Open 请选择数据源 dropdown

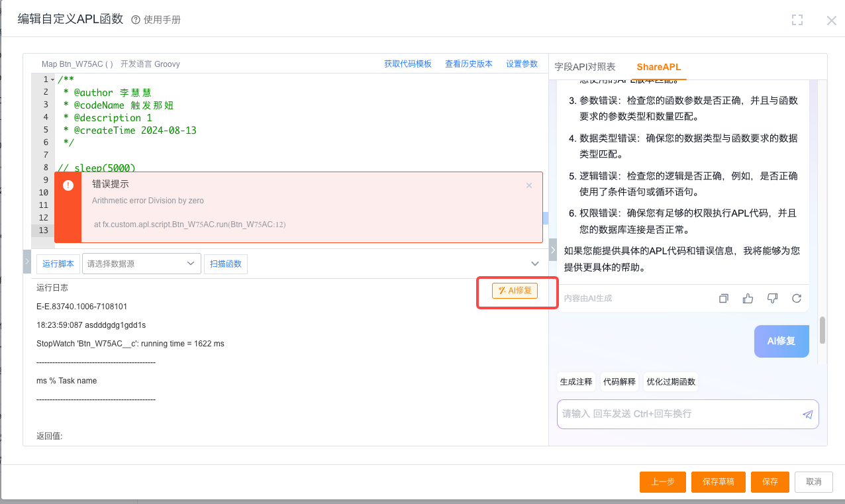(x=142, y=264)
